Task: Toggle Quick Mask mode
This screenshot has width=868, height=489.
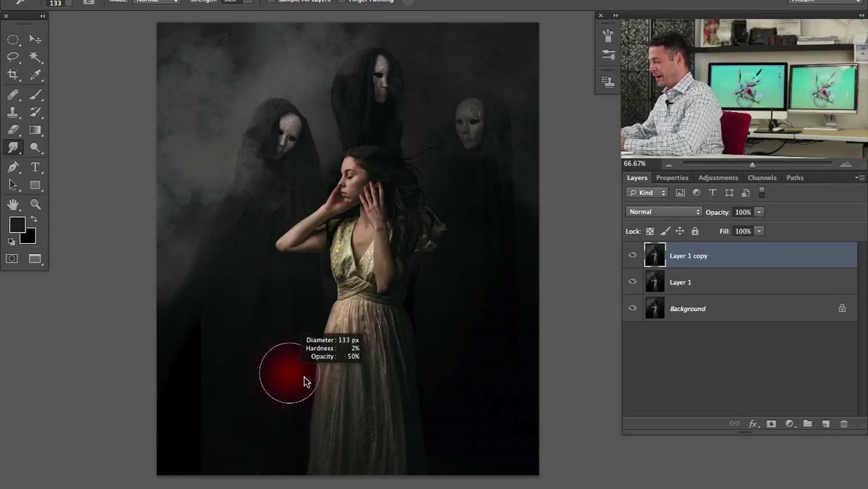Action: click(x=12, y=258)
